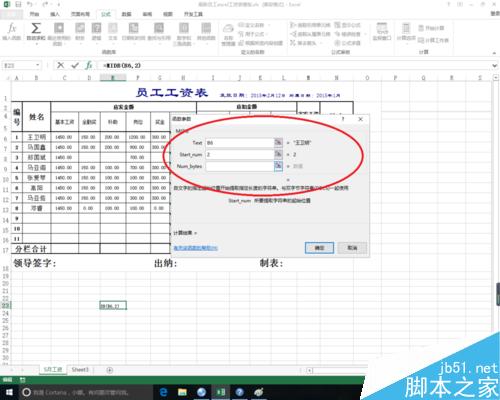The width and height of the screenshot is (500, 400).
Task: Click the Num_bytes argument input field
Action: [239, 166]
